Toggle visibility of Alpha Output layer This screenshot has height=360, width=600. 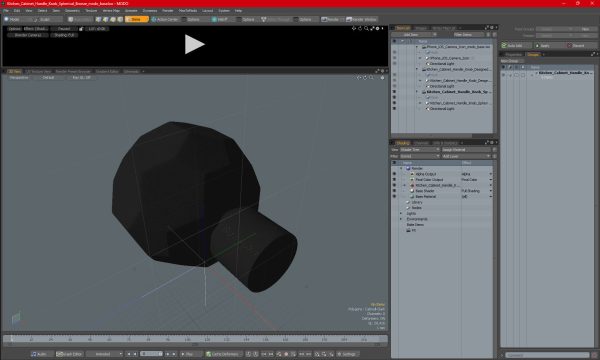tap(394, 174)
